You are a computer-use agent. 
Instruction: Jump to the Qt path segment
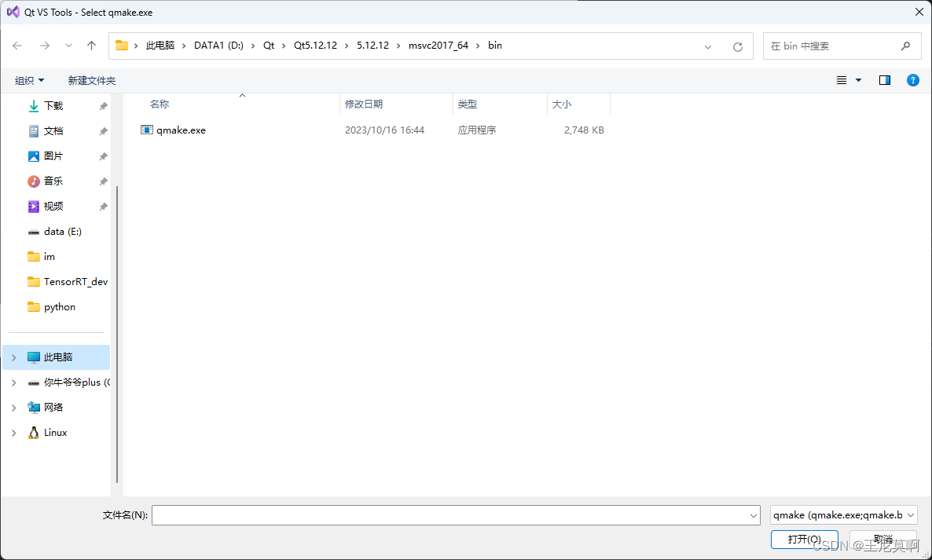tap(269, 45)
